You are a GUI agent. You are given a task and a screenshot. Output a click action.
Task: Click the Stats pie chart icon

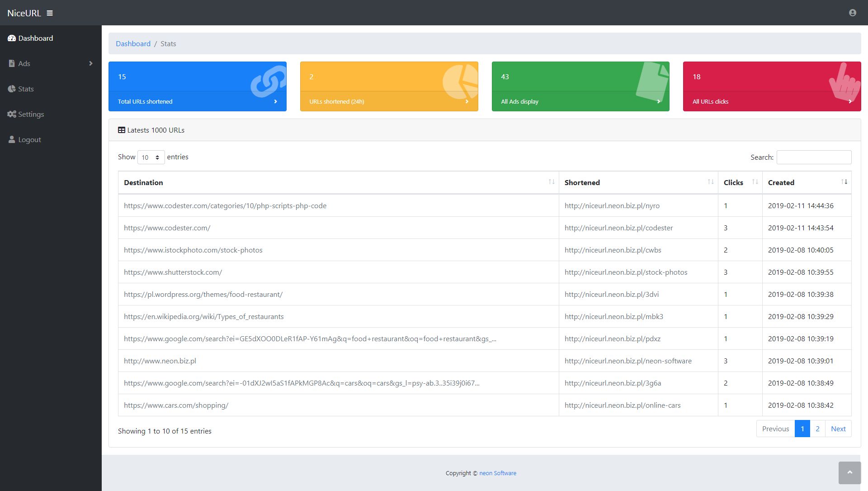[x=12, y=89]
